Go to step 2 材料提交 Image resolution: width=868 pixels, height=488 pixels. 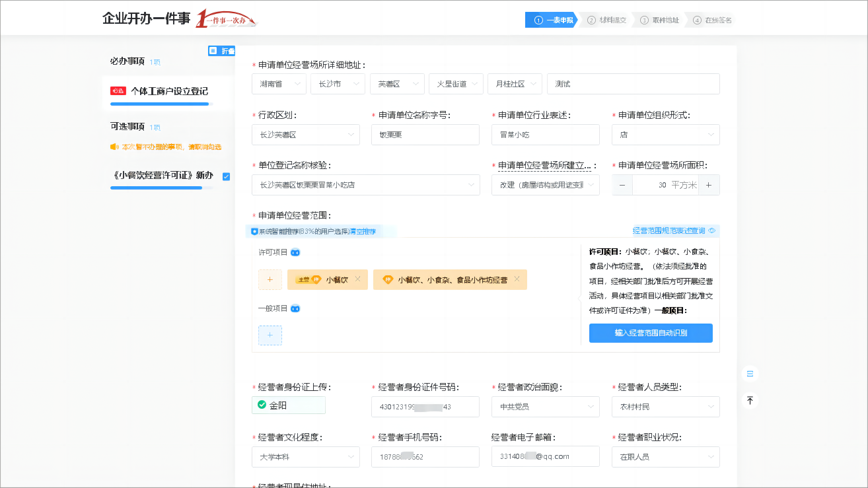tap(606, 20)
